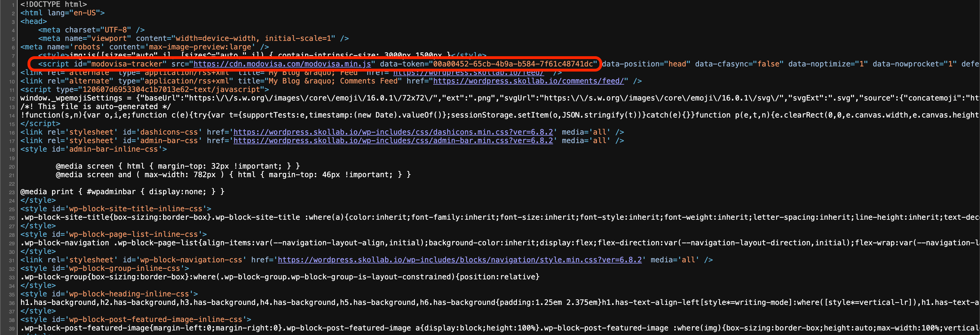Screen dimensions: 980x335
Task: Click the data-position="head" attribute
Action: click(x=646, y=64)
